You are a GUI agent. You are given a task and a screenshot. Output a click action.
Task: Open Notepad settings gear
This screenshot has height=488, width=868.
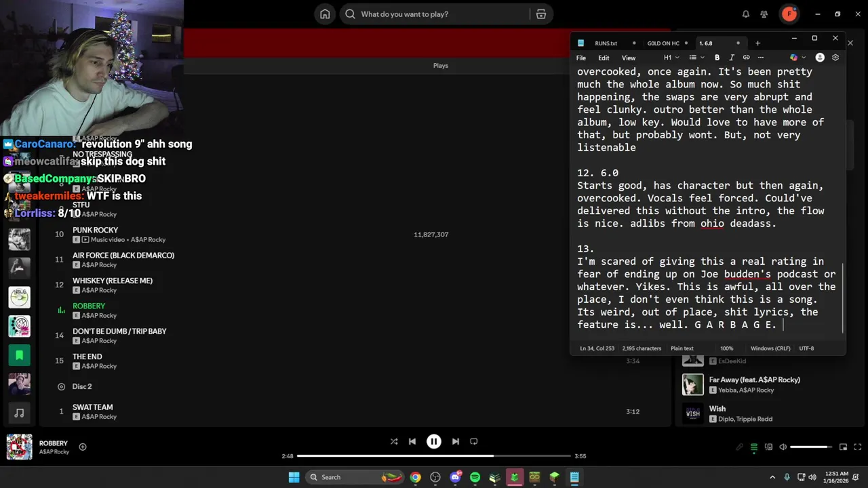(x=835, y=58)
